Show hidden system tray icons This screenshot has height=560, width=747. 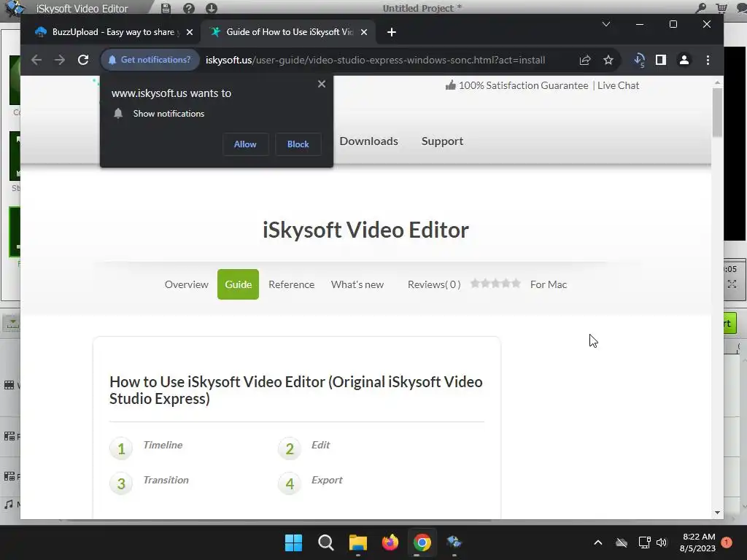(598, 542)
